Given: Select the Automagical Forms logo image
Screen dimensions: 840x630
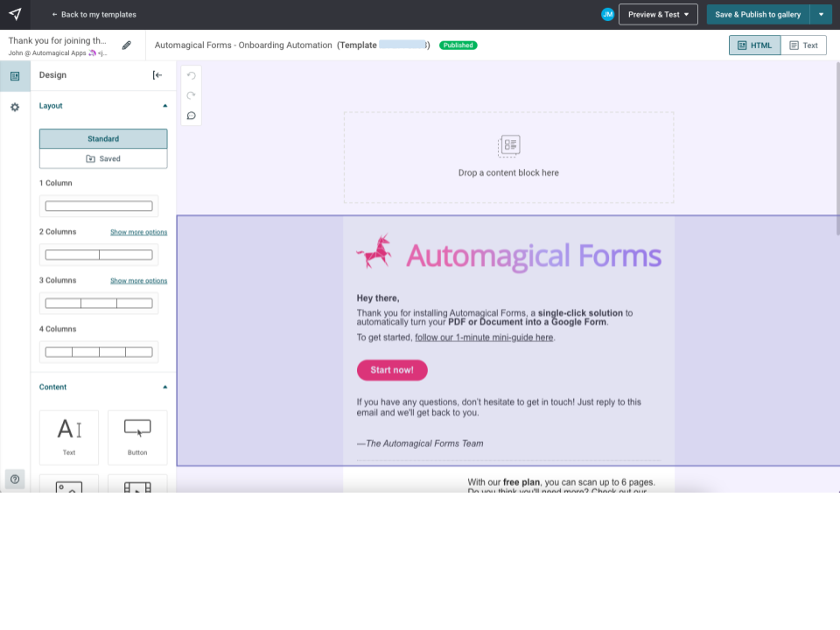Looking at the screenshot, I should click(x=508, y=254).
